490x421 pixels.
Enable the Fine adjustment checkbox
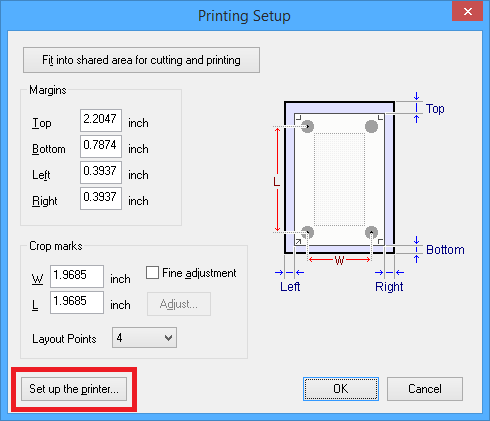point(152,273)
